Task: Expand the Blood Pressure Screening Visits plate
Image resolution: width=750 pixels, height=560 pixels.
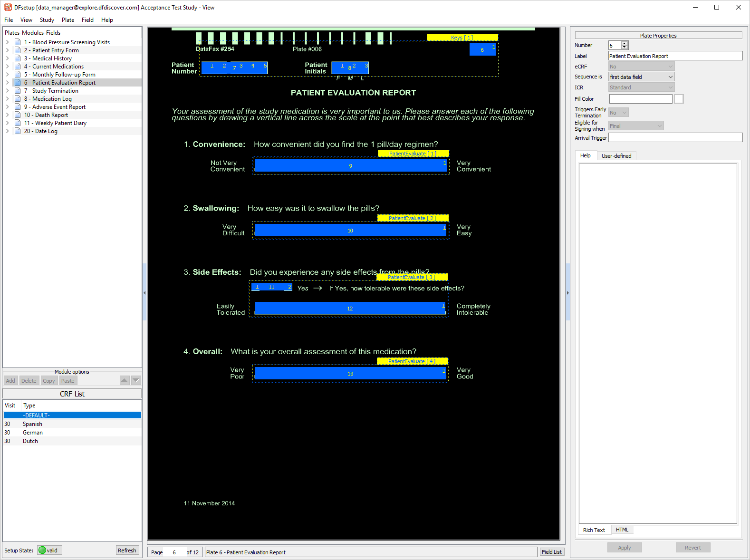Action: tap(8, 42)
